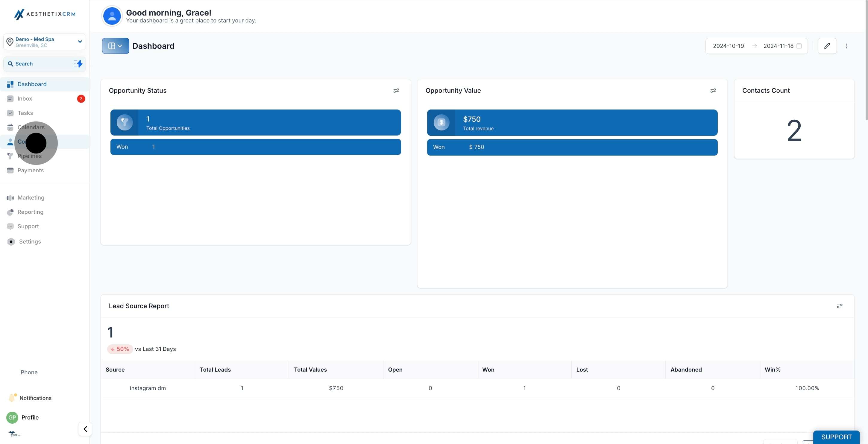This screenshot has width=868, height=444.
Task: Click the Pipelines funnel icon in the sidebar
Action: pyautogui.click(x=10, y=156)
